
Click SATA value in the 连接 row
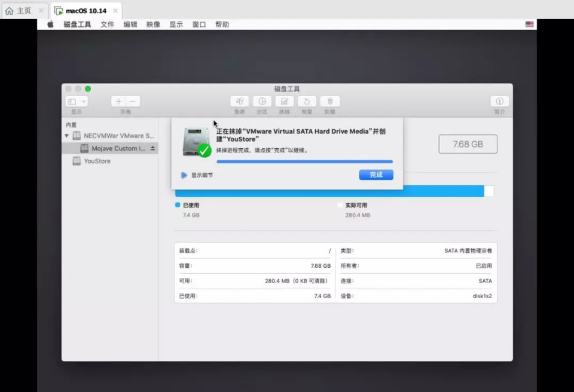pyautogui.click(x=485, y=281)
